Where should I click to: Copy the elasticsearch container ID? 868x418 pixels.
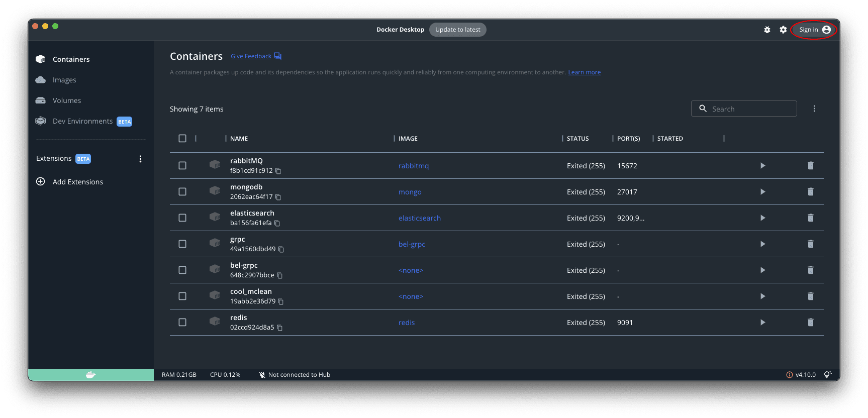pos(277,223)
